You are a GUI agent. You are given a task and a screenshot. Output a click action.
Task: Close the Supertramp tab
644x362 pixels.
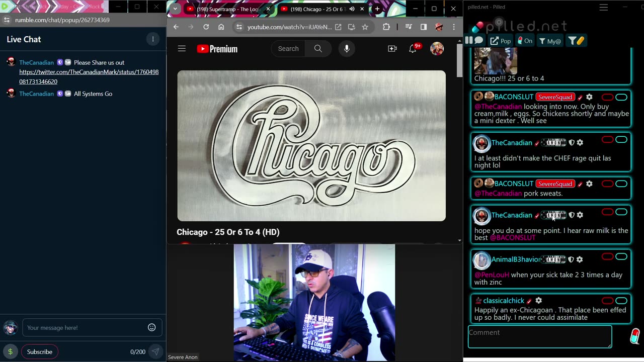pos(268,9)
